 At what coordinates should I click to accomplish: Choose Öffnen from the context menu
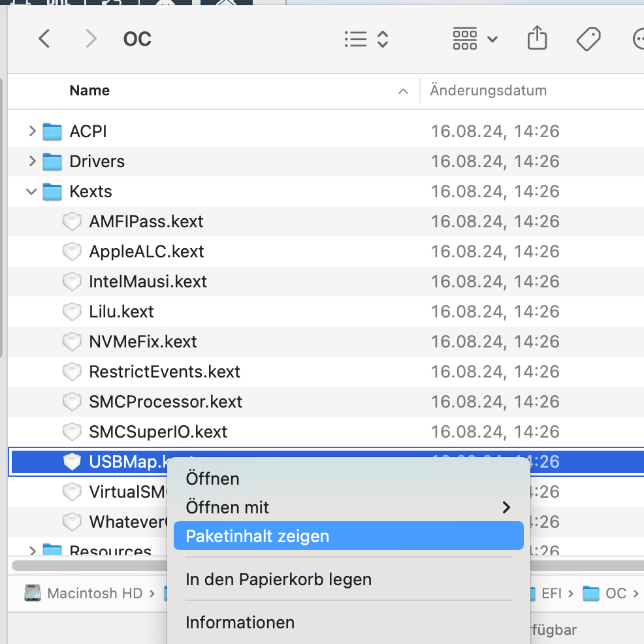pyautogui.click(x=213, y=479)
